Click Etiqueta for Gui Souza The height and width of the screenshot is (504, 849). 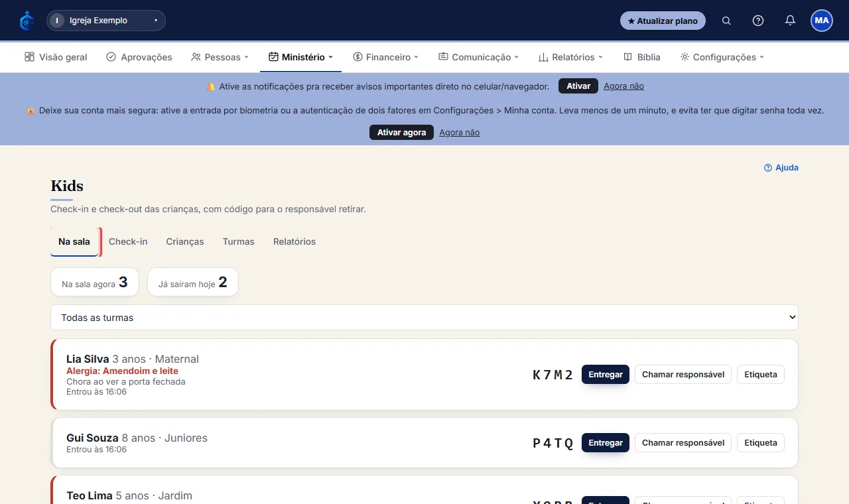click(761, 443)
